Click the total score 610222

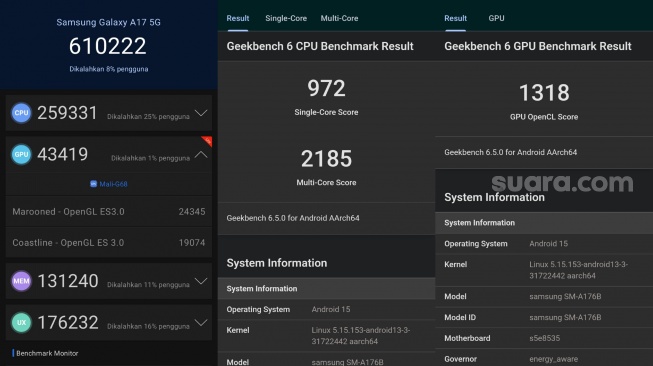point(108,46)
